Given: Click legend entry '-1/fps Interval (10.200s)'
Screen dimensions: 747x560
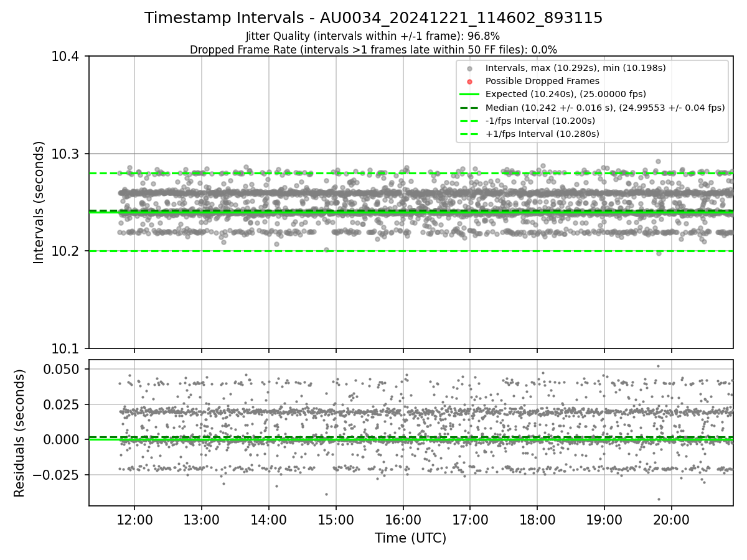Looking at the screenshot, I should 540,121.
